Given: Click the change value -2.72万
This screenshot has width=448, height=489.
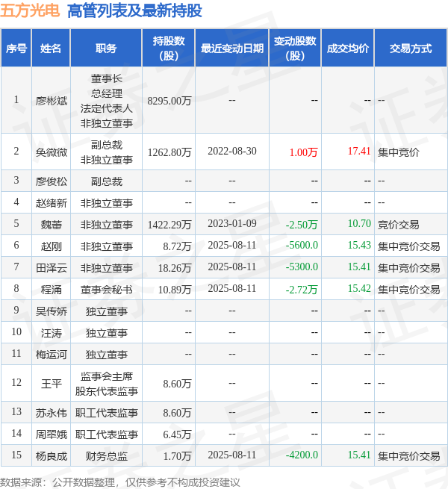Looking at the screenshot, I should (302, 290).
